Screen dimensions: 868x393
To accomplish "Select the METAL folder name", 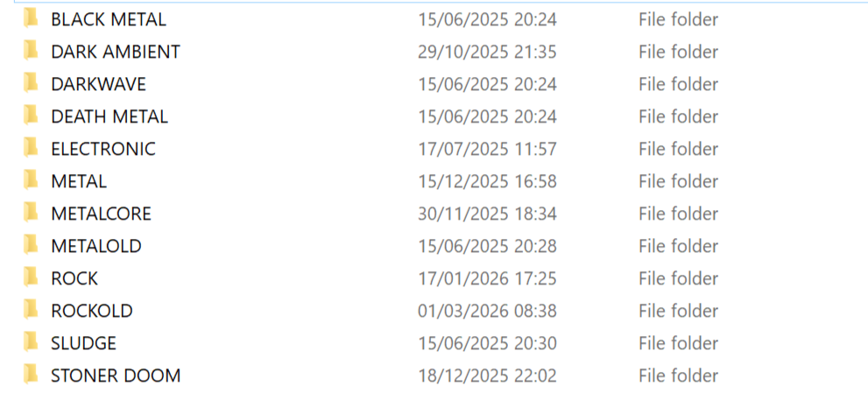I will 79,181.
